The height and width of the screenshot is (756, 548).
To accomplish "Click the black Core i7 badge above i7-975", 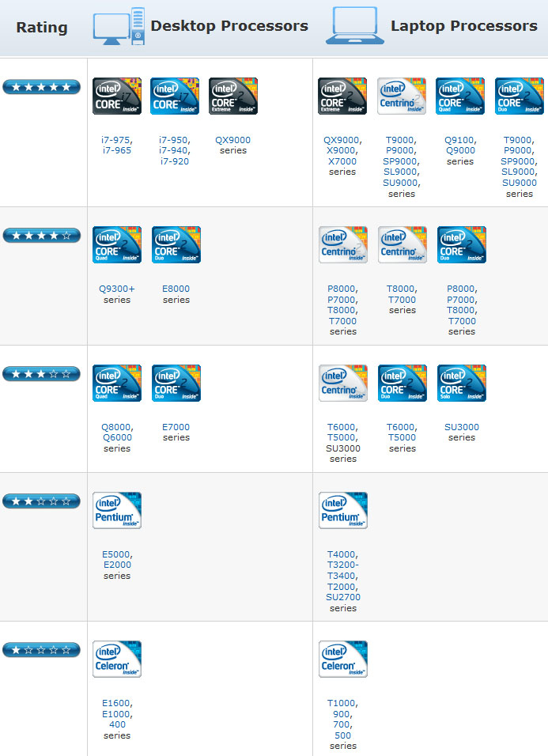I will [x=117, y=96].
